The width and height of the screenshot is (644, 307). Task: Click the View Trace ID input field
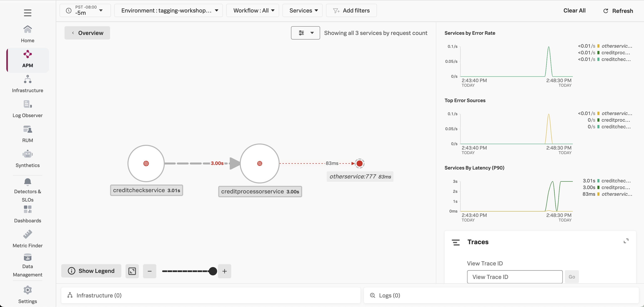point(515,277)
